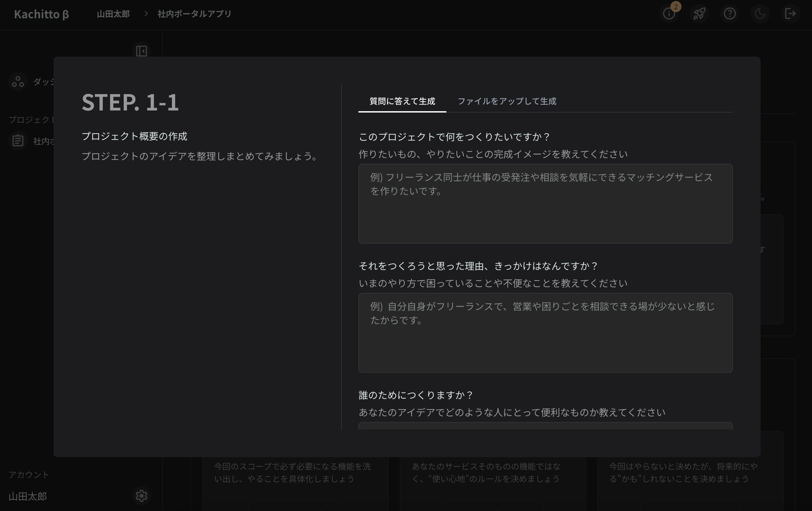Switch to 質問に答えて生成 tab

pyautogui.click(x=402, y=101)
